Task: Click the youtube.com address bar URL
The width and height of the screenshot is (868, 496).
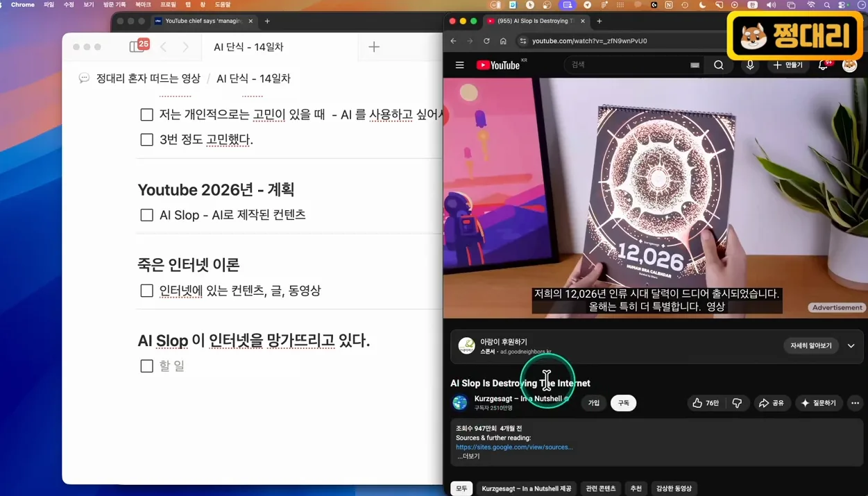Action: coord(589,41)
